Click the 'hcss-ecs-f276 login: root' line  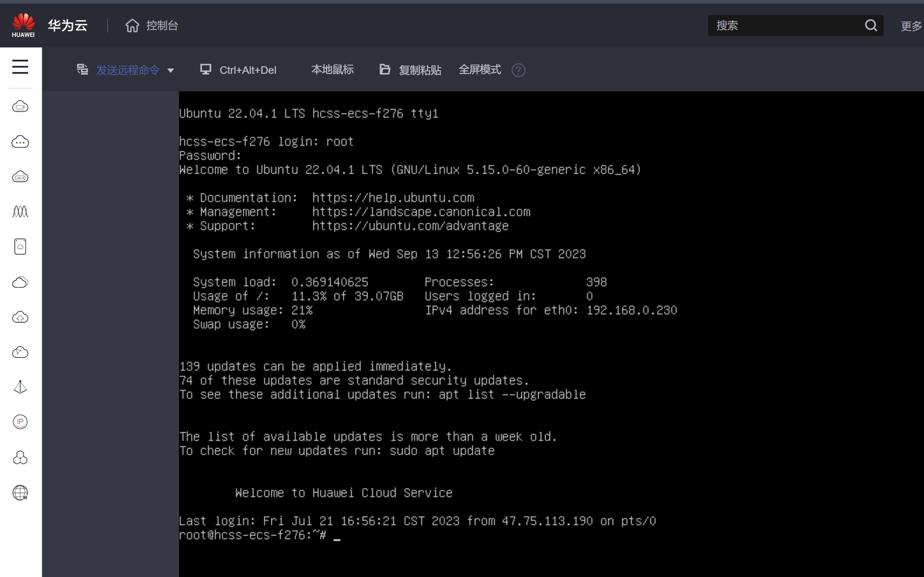point(266,142)
